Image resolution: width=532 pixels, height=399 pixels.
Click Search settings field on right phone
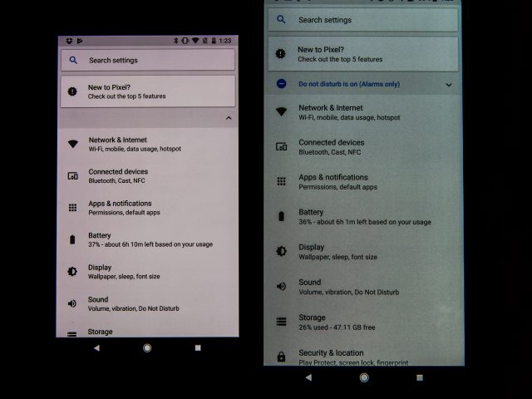[361, 20]
